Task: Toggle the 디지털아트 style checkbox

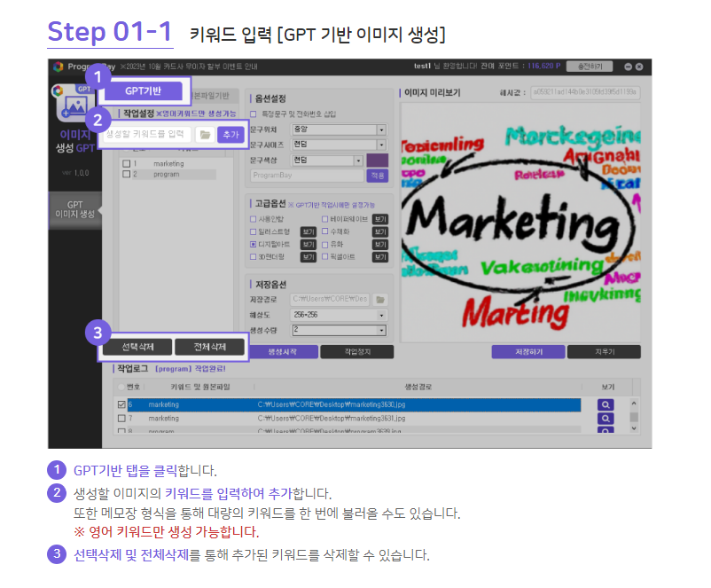Action: click(254, 244)
